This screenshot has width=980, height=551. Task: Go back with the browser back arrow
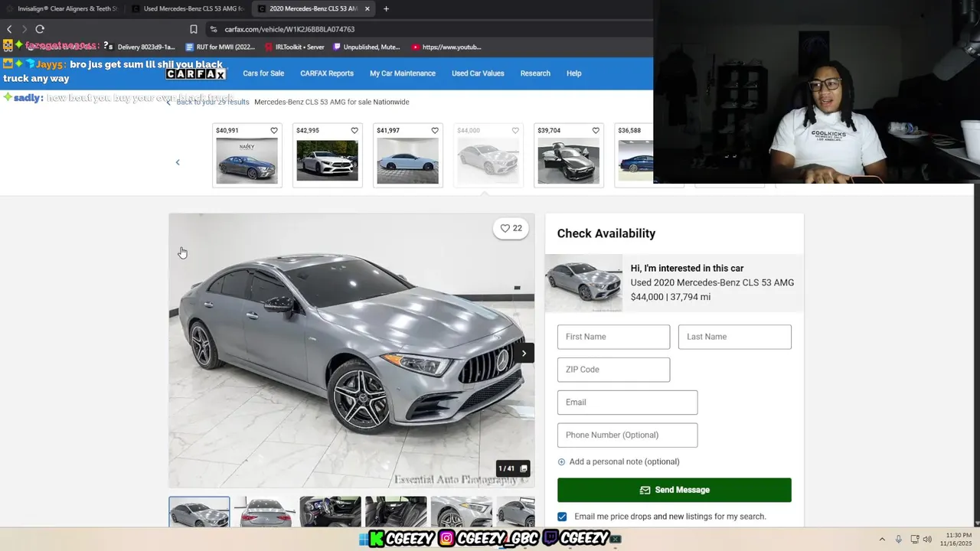[9, 29]
